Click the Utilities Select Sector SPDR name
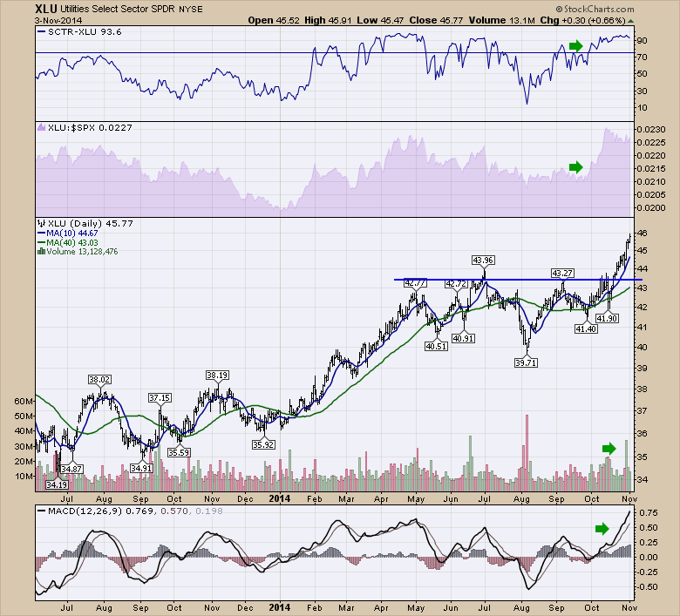The image size is (680, 616). (x=117, y=9)
